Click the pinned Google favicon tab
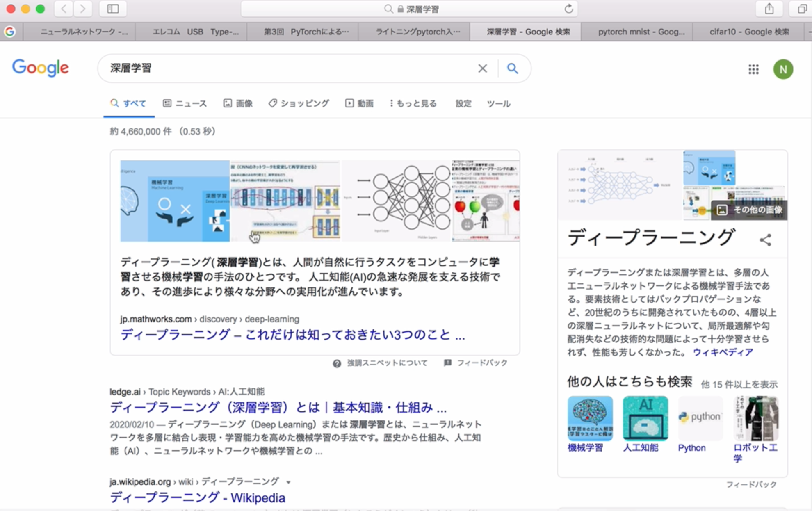 (10, 32)
